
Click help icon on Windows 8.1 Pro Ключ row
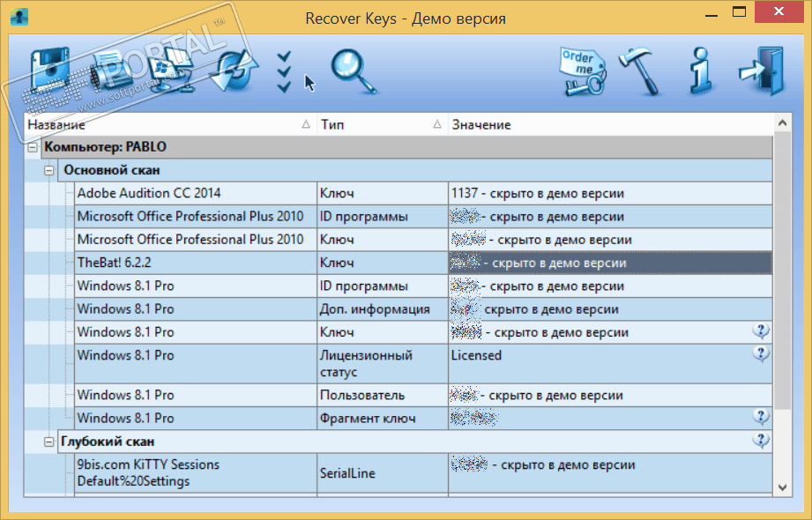coord(761,331)
